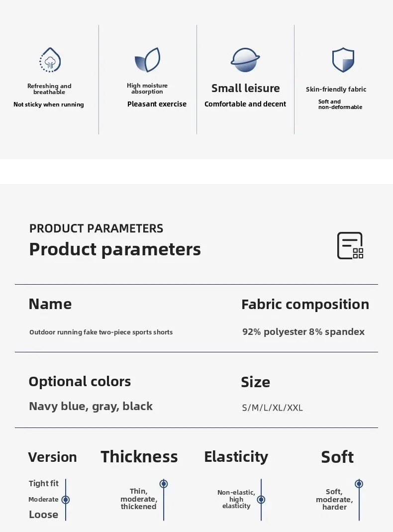This screenshot has width=393, height=532.
Task: Click the Optional colors heading
Action: 80,382
